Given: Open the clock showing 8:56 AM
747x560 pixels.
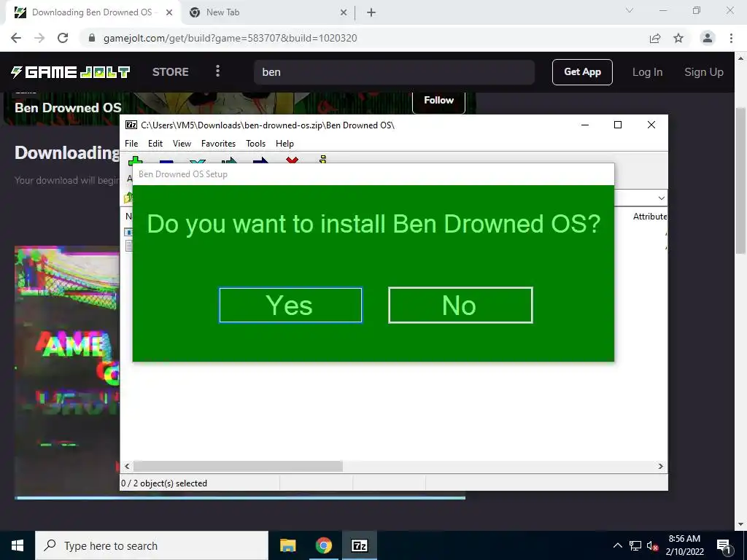Looking at the screenshot, I should [684, 545].
